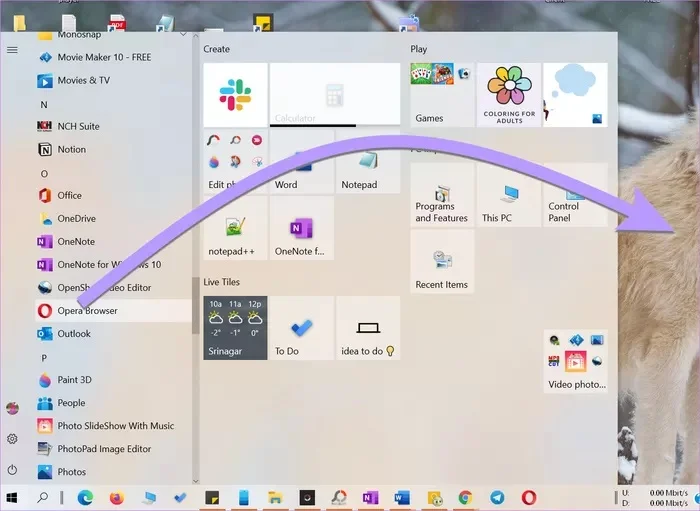
Task: Click the Live Tiles group heading
Action: 221,282
